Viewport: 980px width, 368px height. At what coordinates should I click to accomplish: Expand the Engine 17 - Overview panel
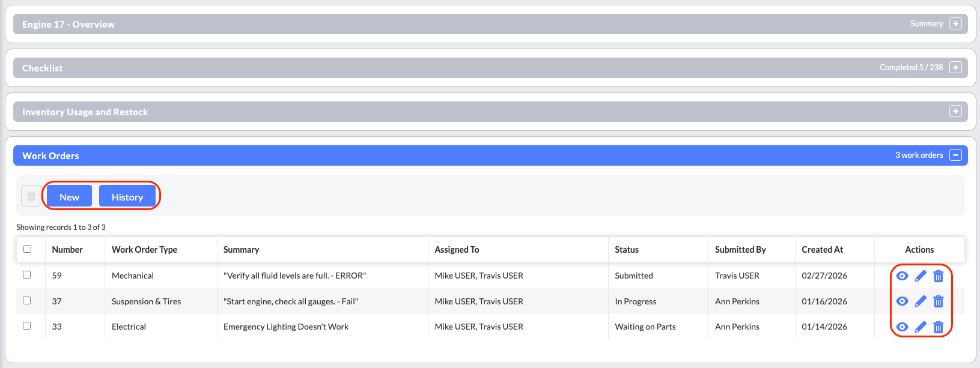click(955, 24)
